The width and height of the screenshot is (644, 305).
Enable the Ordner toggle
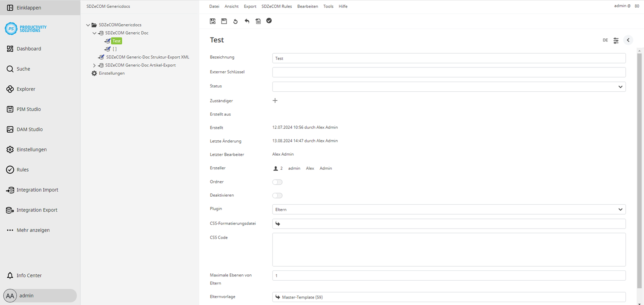click(277, 182)
